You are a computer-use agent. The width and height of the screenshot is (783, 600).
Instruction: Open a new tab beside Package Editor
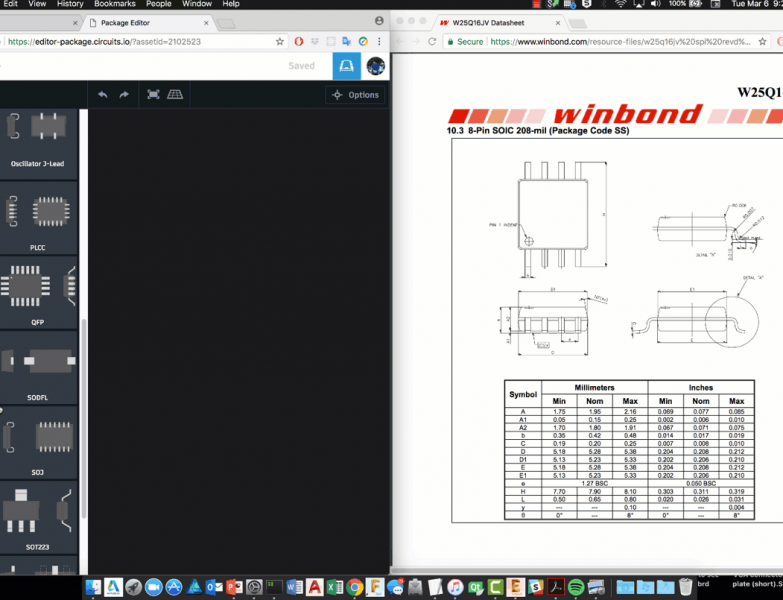pyautogui.click(x=226, y=23)
